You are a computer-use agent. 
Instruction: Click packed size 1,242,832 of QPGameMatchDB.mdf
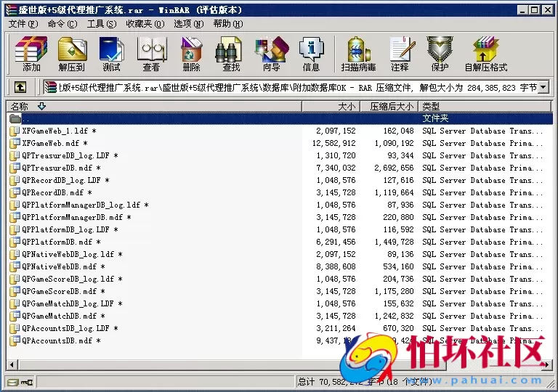(x=394, y=316)
